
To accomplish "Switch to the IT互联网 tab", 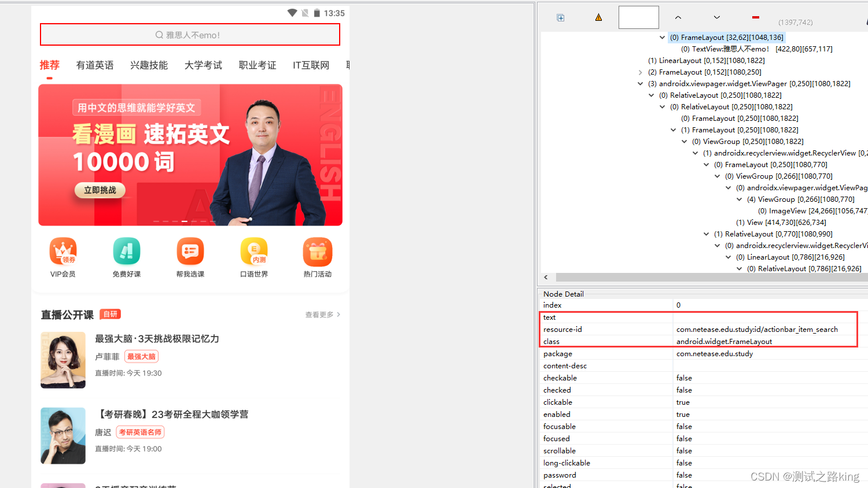I will click(x=311, y=65).
